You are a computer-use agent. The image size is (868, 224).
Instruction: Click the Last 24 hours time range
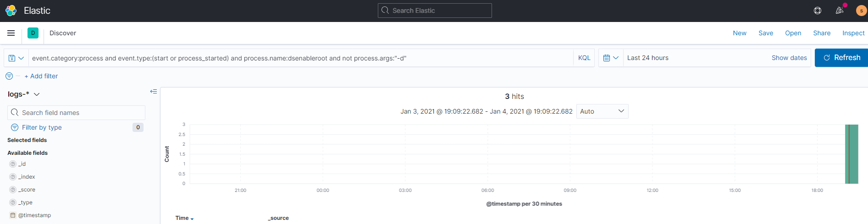pos(648,58)
